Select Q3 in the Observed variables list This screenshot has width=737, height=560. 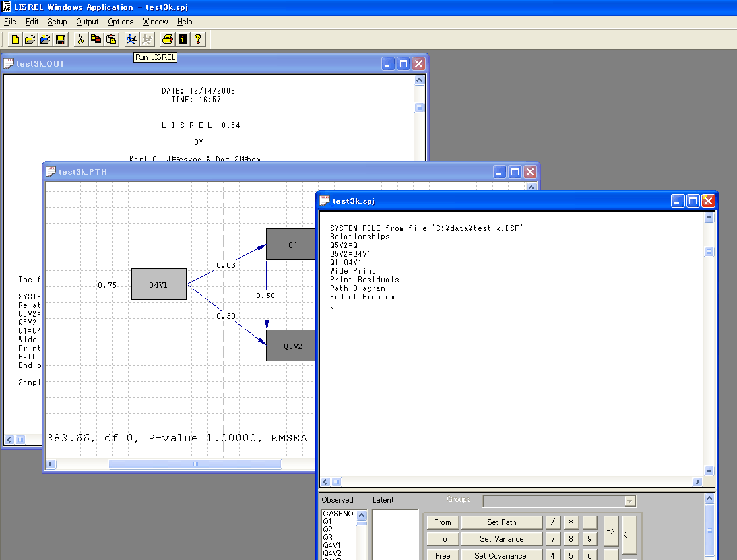[x=328, y=538]
